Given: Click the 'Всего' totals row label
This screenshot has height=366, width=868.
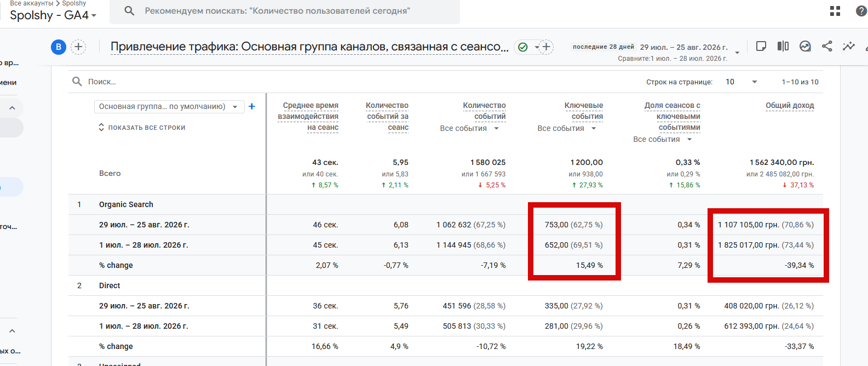Looking at the screenshot, I should click(x=110, y=173).
